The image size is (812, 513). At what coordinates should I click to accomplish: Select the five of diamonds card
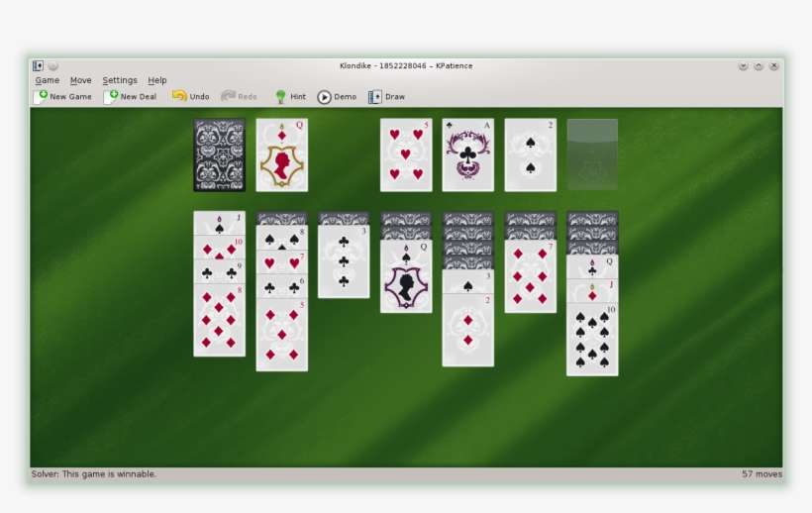(x=281, y=335)
